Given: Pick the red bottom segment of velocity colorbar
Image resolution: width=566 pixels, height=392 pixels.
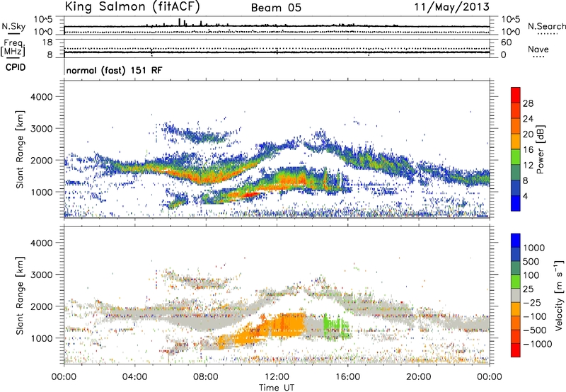Looking at the screenshot, I should coord(516,350).
